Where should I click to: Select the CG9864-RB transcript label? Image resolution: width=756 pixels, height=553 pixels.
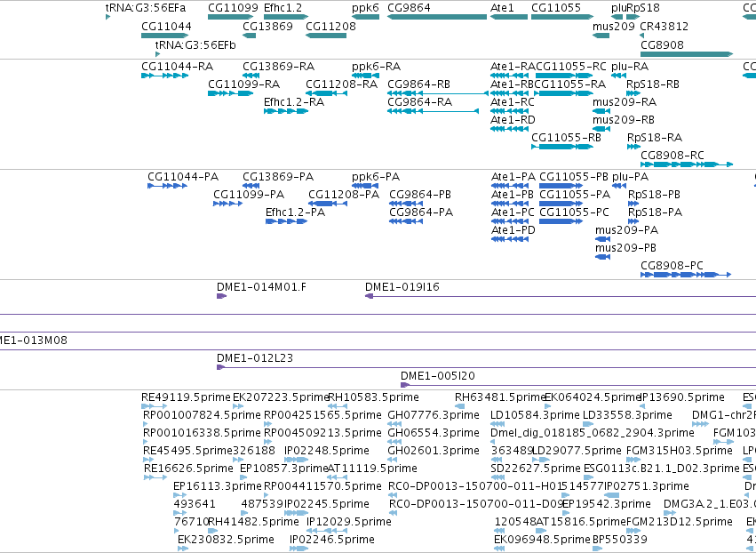[x=418, y=84]
